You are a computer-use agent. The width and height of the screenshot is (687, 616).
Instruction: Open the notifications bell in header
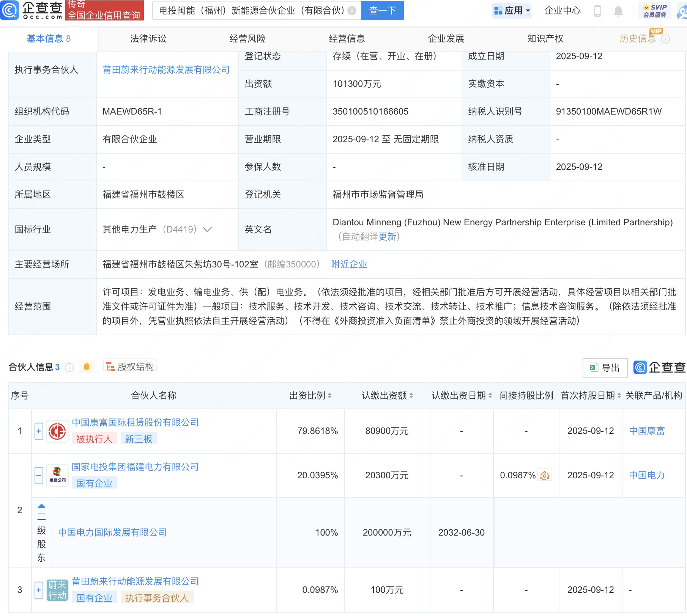coord(618,11)
